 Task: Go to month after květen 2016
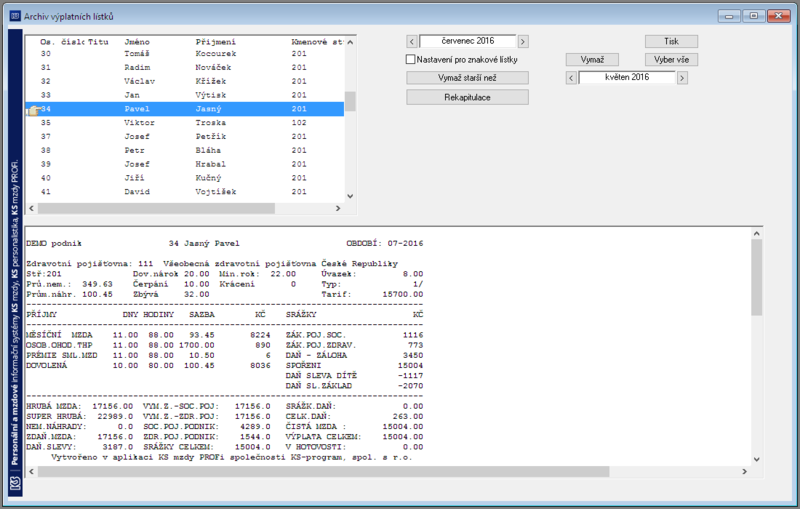tap(682, 78)
